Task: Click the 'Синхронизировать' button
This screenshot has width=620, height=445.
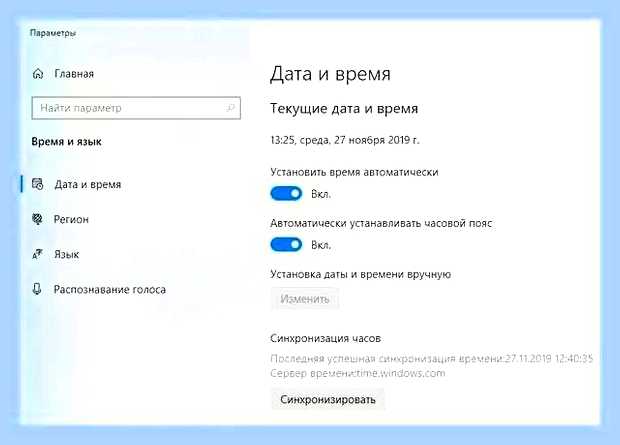Action: click(327, 400)
